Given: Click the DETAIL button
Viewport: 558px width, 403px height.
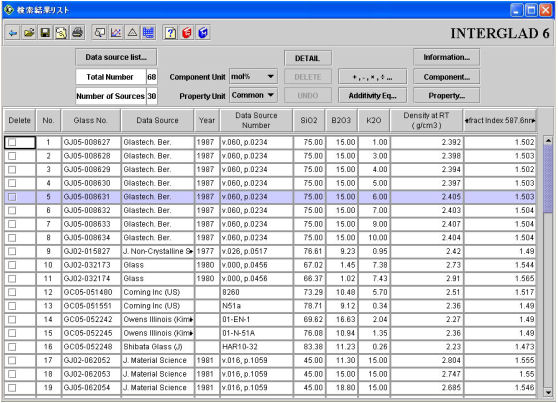Looking at the screenshot, I should coord(308,58).
